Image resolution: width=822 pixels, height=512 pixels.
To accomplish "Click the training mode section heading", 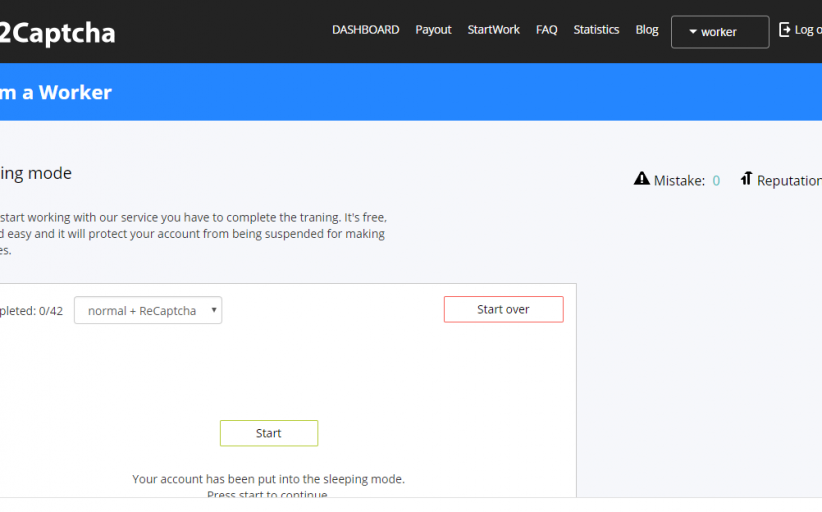I will pos(36,173).
